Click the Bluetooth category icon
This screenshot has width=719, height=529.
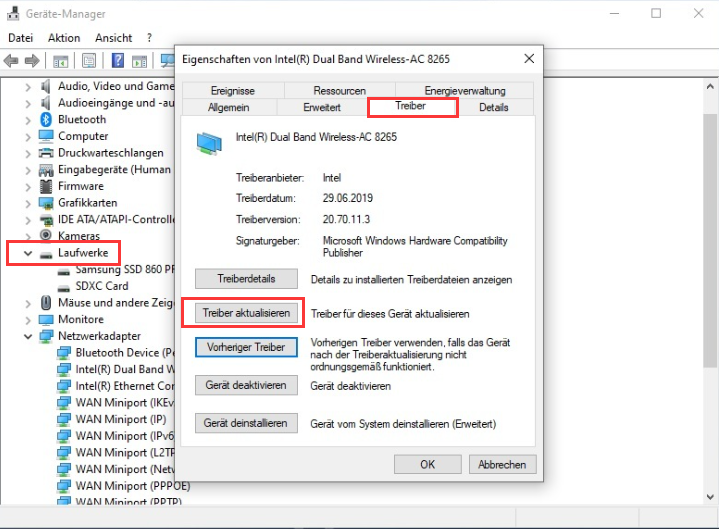point(46,119)
